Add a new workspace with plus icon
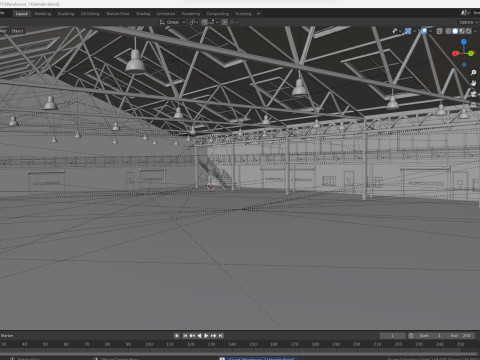 pyautogui.click(x=258, y=14)
